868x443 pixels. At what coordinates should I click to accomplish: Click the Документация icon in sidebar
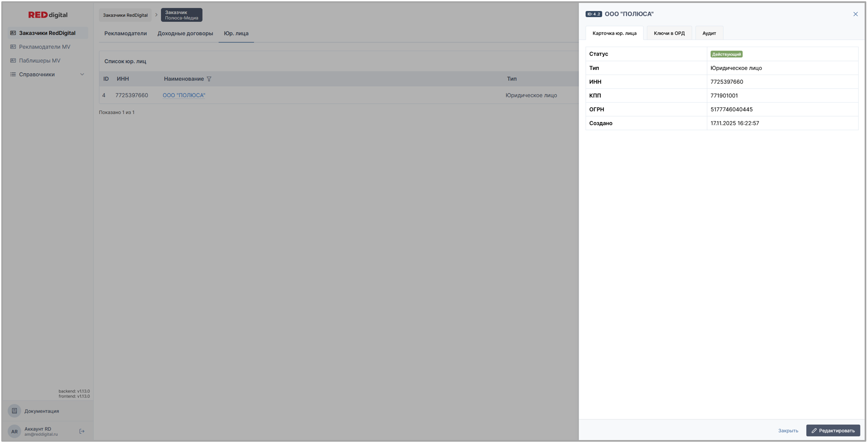tap(14, 411)
